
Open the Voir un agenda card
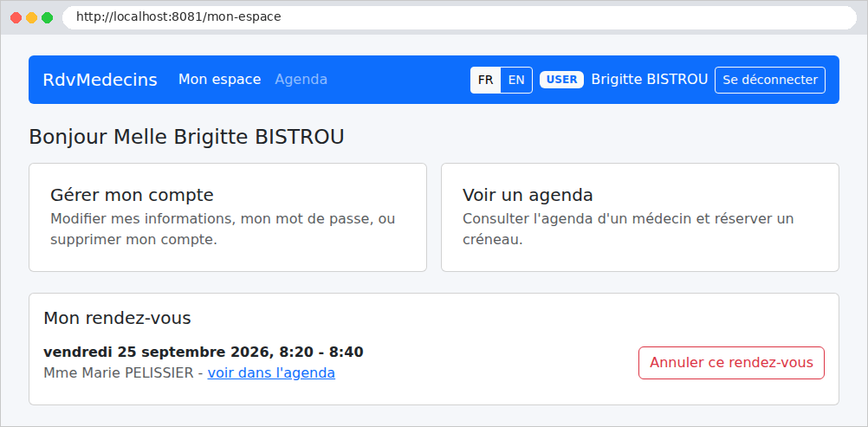click(640, 217)
